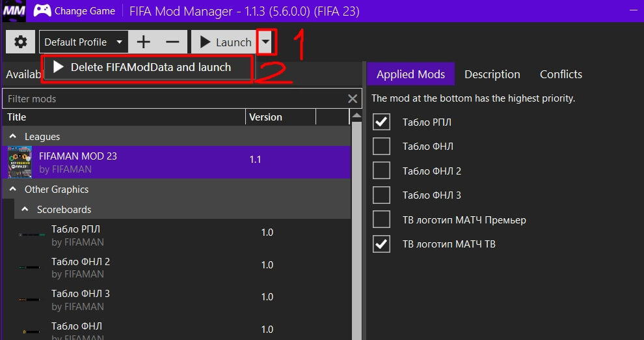Image resolution: width=644 pixels, height=340 pixels.
Task: Open the Launch options dropdown arrow
Action: [266, 42]
